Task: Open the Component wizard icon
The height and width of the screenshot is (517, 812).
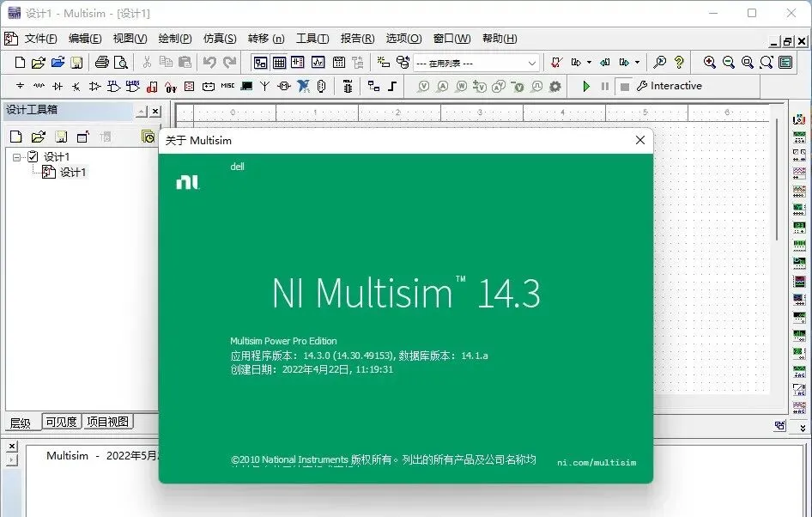Action: click(x=383, y=62)
